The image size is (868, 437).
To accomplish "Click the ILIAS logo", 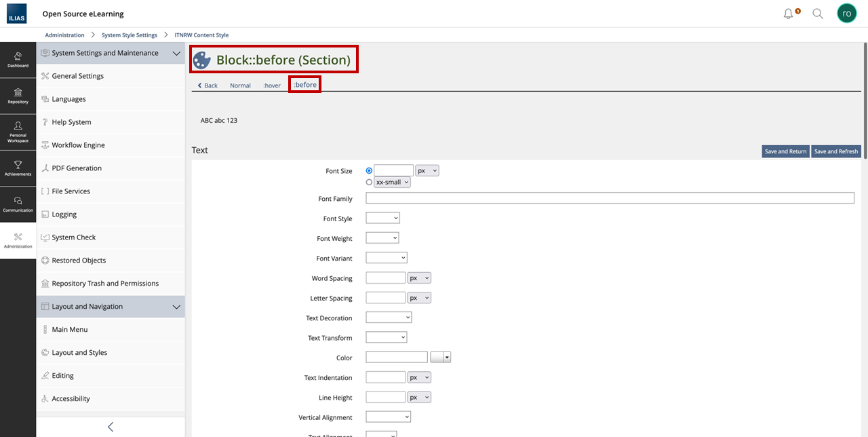I will pos(18,14).
